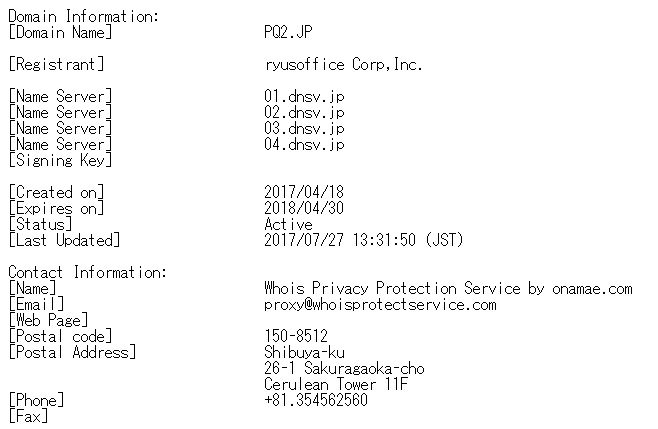658x429 pixels.
Task: Click the domain name PQ2.JP
Action: (x=288, y=32)
